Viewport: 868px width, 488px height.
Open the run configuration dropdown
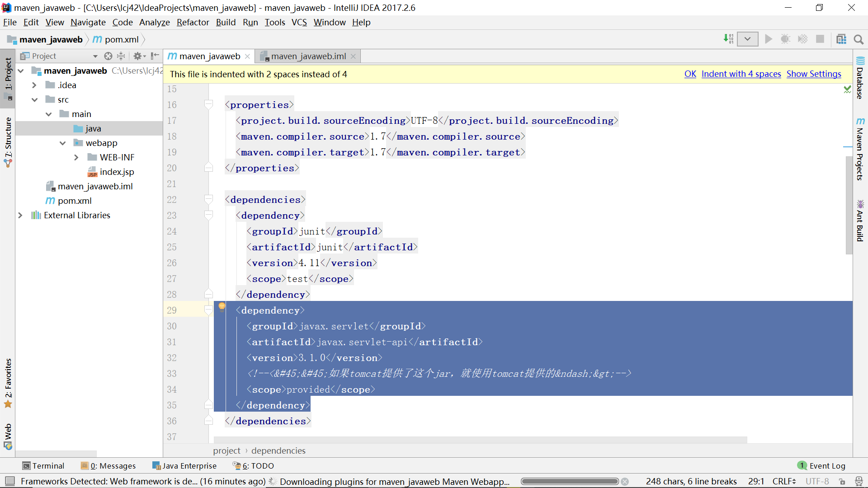coord(747,39)
